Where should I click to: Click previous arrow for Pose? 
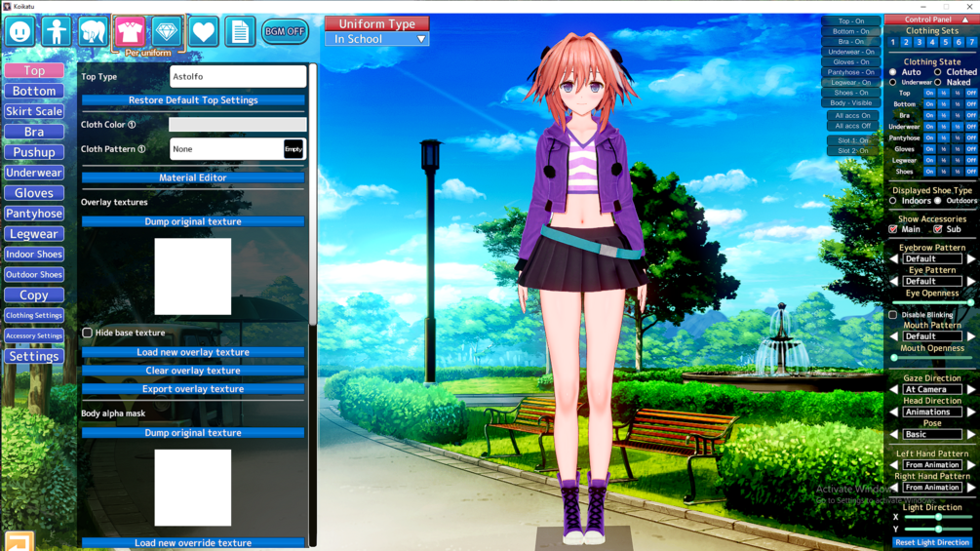[894, 434]
